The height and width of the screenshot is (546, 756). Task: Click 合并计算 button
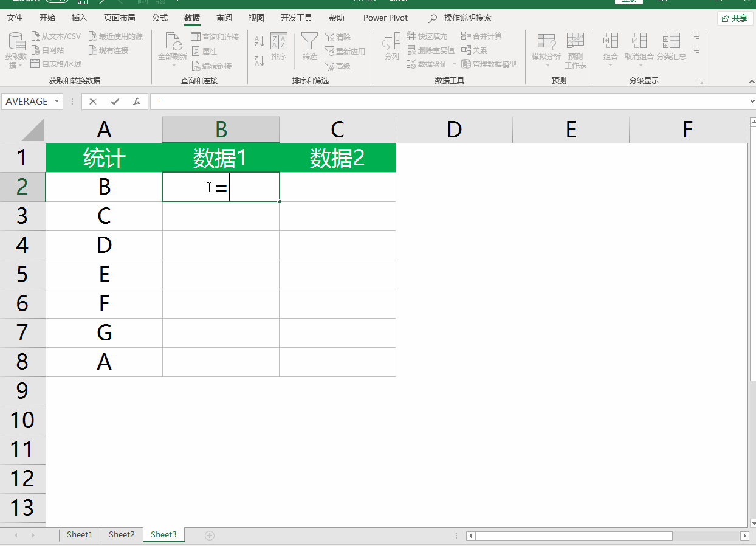click(x=482, y=36)
